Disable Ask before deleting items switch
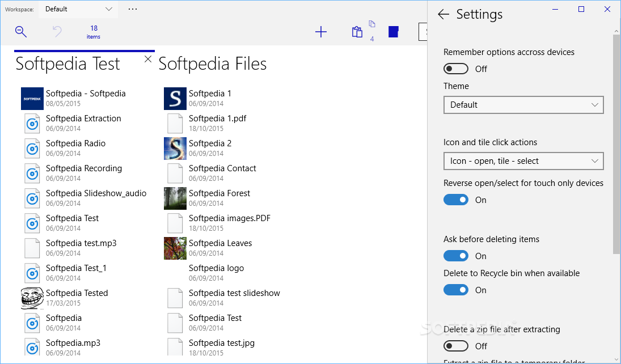Image resolution: width=621 pixels, height=364 pixels. [456, 256]
